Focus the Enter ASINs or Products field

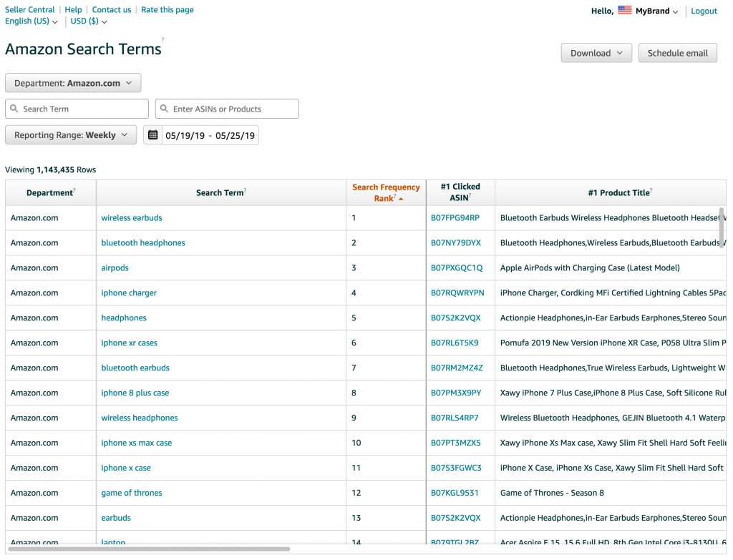click(227, 109)
